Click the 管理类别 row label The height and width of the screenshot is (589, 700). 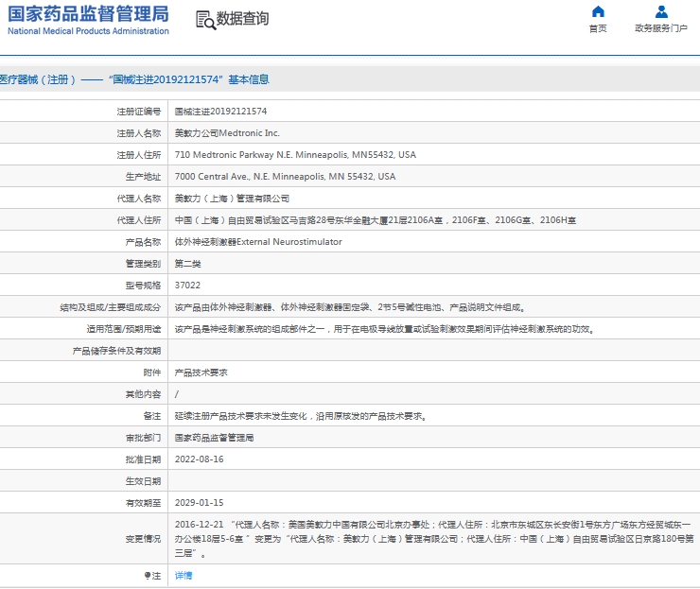tap(143, 264)
